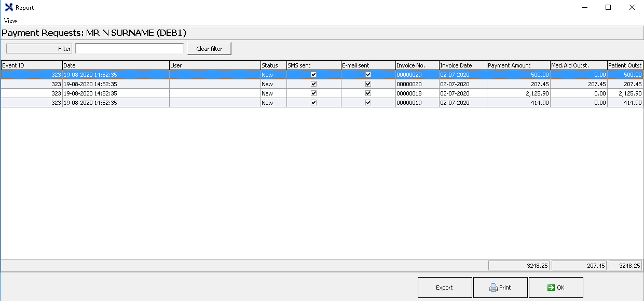The image size is (644, 301).
Task: Toggle E-mail sent checkbox for invoice 00000020
Action: coord(368,84)
